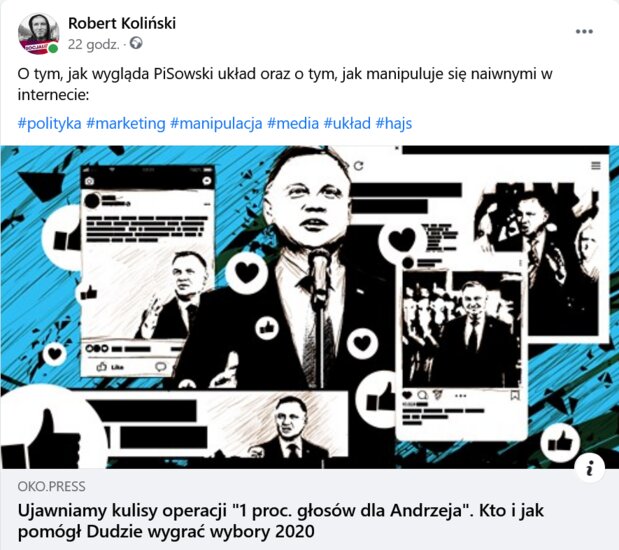Open the #manipulacja hashtag
The height and width of the screenshot is (550, 619).
tap(216, 123)
